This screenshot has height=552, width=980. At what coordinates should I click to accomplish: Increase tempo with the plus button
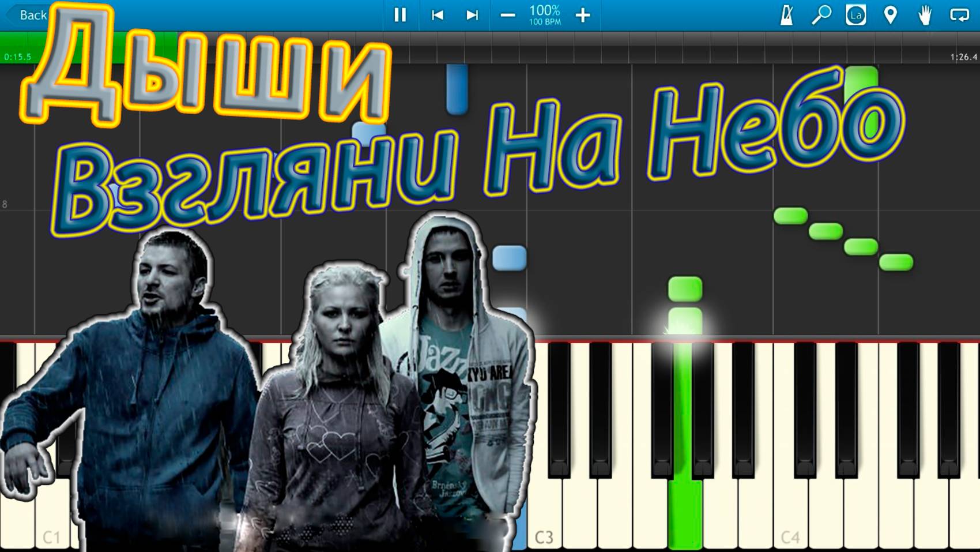click(582, 16)
